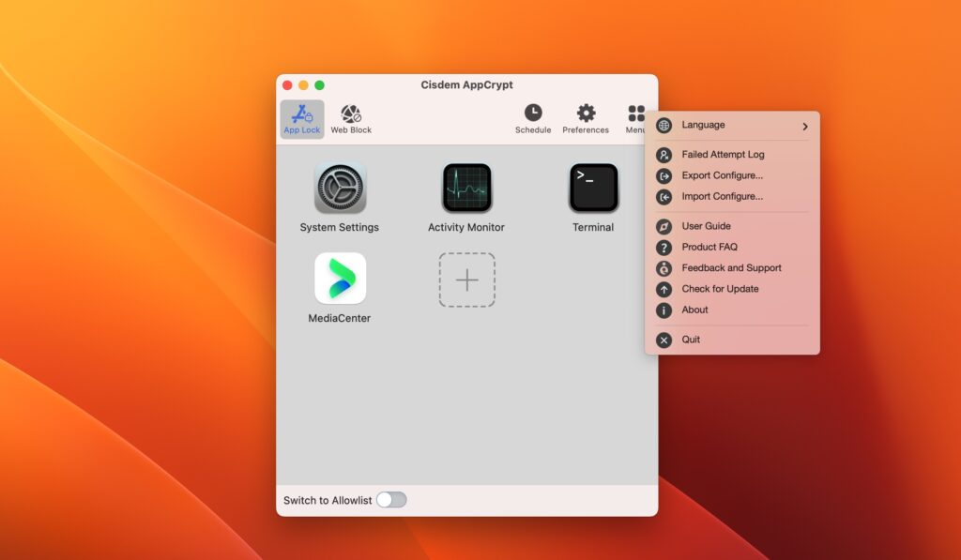Open the User Guide
This screenshot has width=961, height=560.
click(706, 225)
